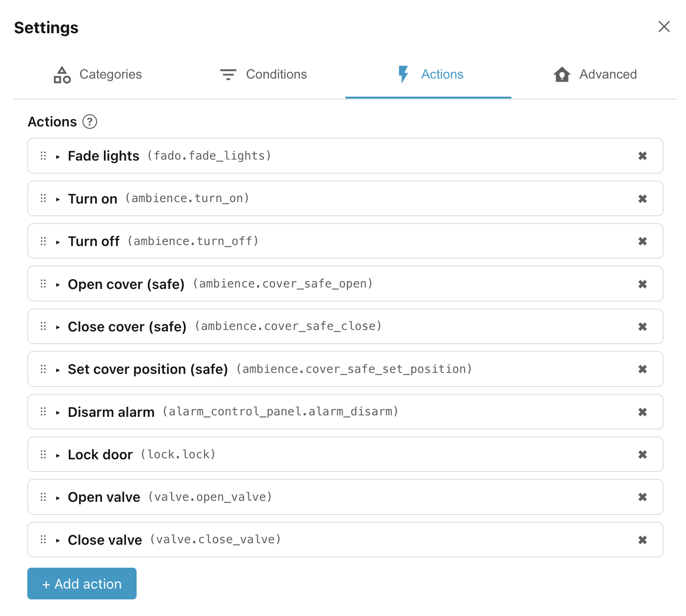Expand the Set cover position (safe) action
The image size is (686, 616).
click(58, 370)
